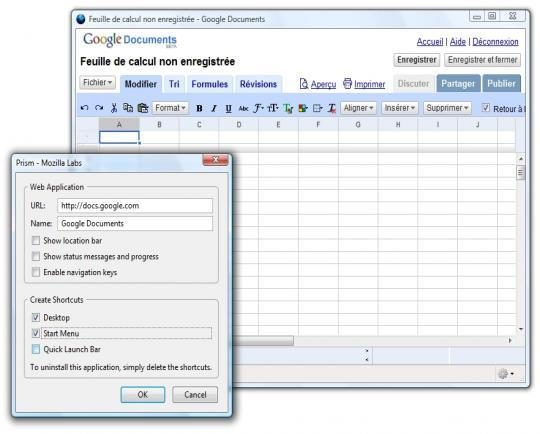Viewport: 540px width, 434px height.
Task: Expand the Insérer dropdown
Action: pos(399,108)
